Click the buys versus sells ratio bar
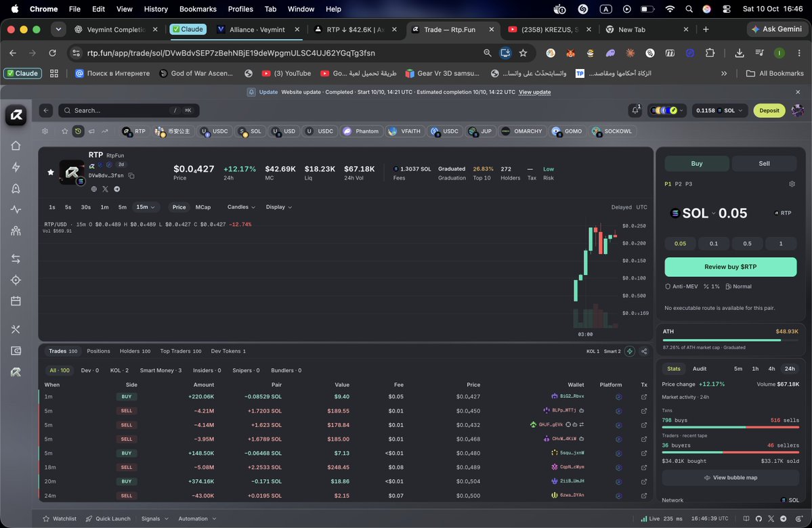The height and width of the screenshot is (528, 812). [x=730, y=427]
